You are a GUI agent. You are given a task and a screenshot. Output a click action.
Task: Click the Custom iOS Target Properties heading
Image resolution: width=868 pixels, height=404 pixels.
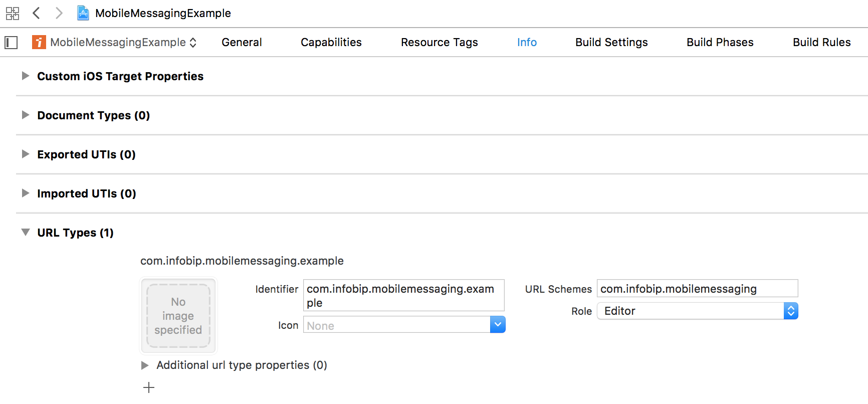pyautogui.click(x=120, y=76)
